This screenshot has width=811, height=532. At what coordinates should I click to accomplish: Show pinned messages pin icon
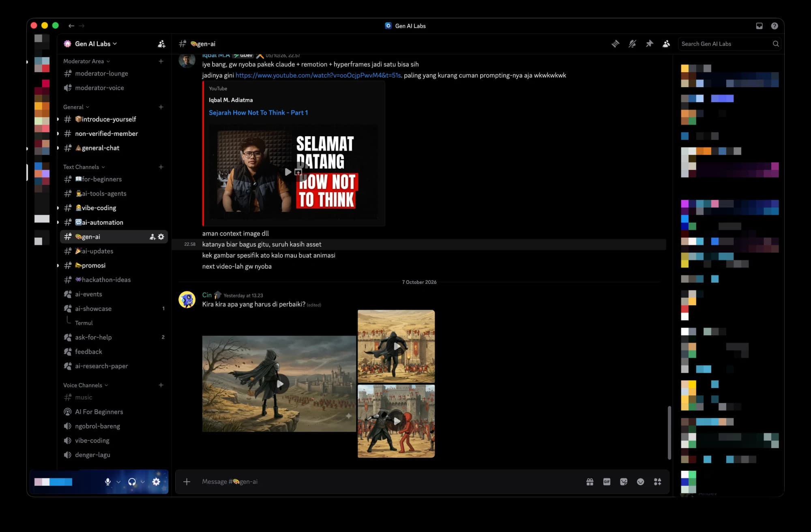pyautogui.click(x=649, y=44)
